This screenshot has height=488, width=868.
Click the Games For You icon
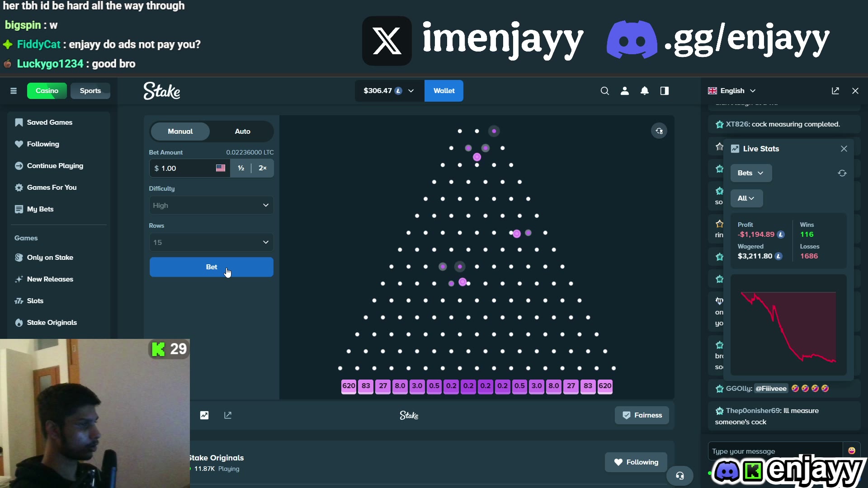click(x=19, y=188)
